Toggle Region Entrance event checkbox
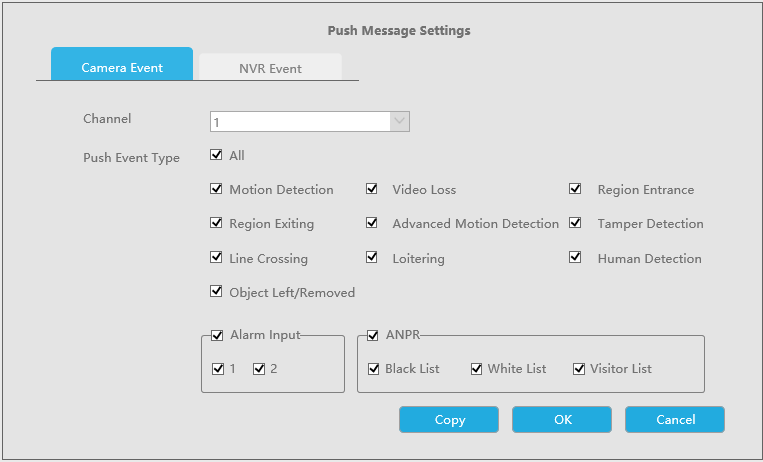Screen dimensions: 763x462 click(575, 189)
